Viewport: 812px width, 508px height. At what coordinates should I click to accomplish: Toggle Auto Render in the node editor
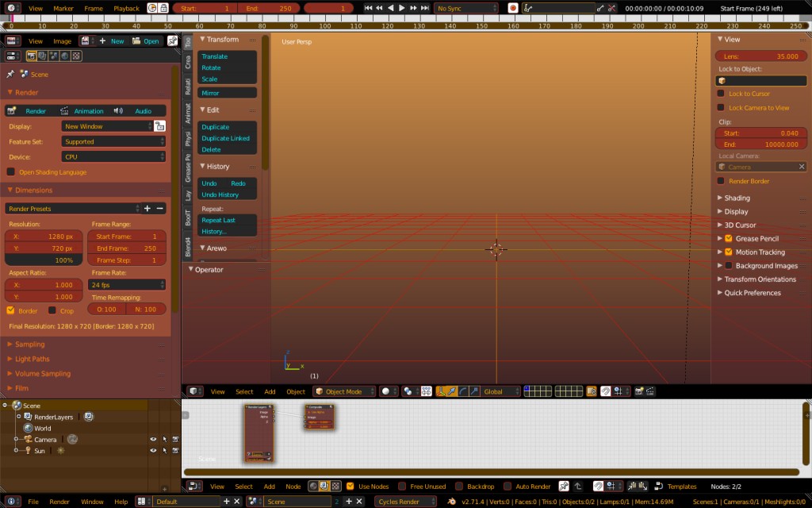507,486
